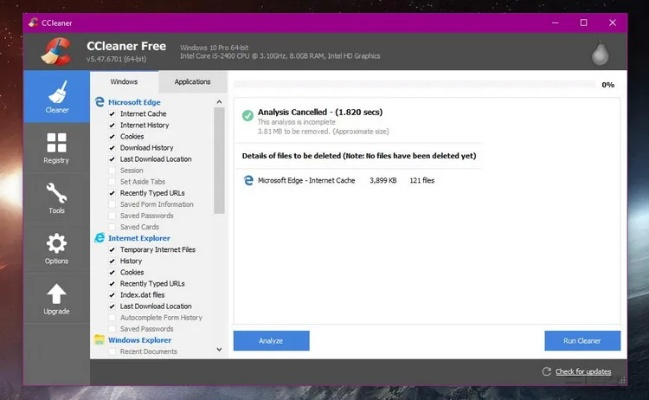Click the cleaner list scrollbar thumb
Screen dimensions: 649x400
point(219,161)
